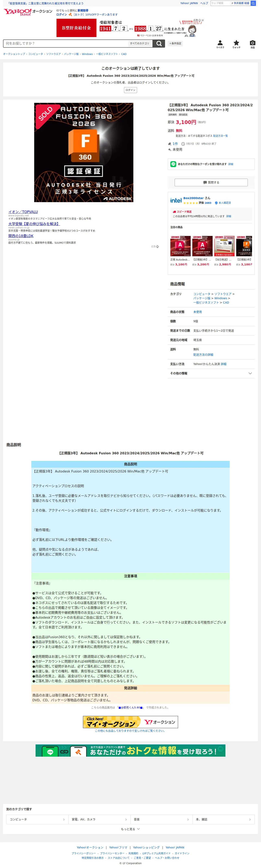This screenshot has width=261, height=868.
Task: Click the red truck スピード発送 icon
Action: pyautogui.click(x=175, y=212)
